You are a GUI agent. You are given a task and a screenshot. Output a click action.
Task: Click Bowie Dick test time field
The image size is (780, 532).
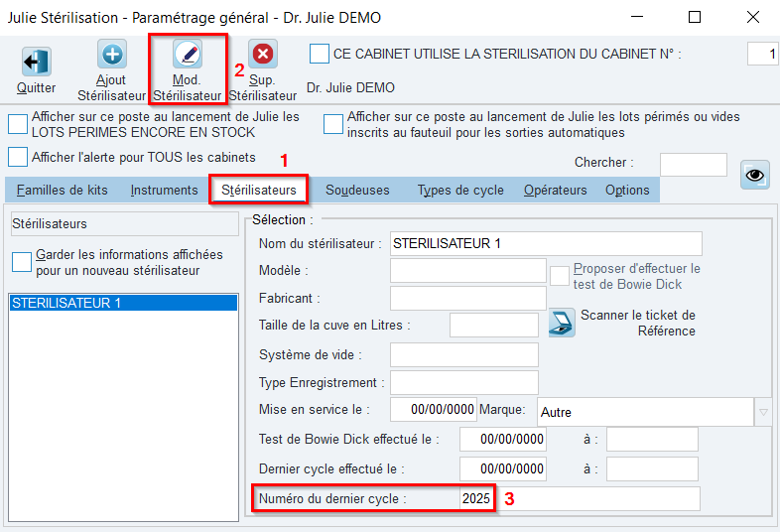pos(652,439)
